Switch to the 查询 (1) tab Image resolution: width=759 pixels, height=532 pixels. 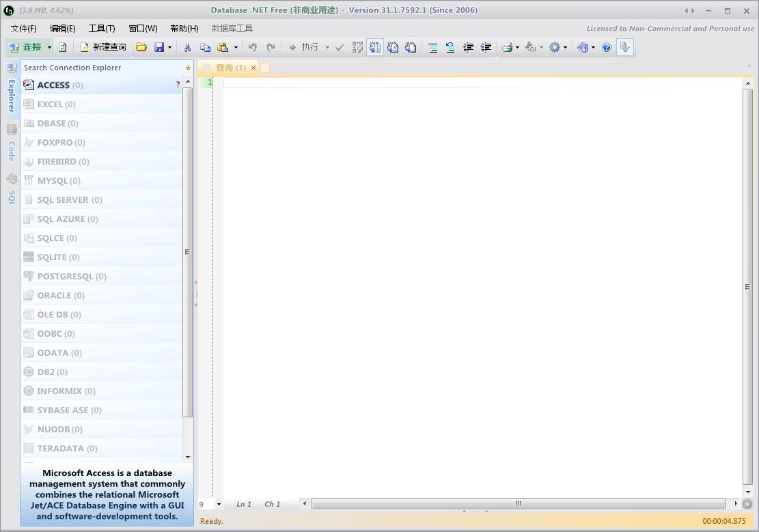pyautogui.click(x=230, y=68)
